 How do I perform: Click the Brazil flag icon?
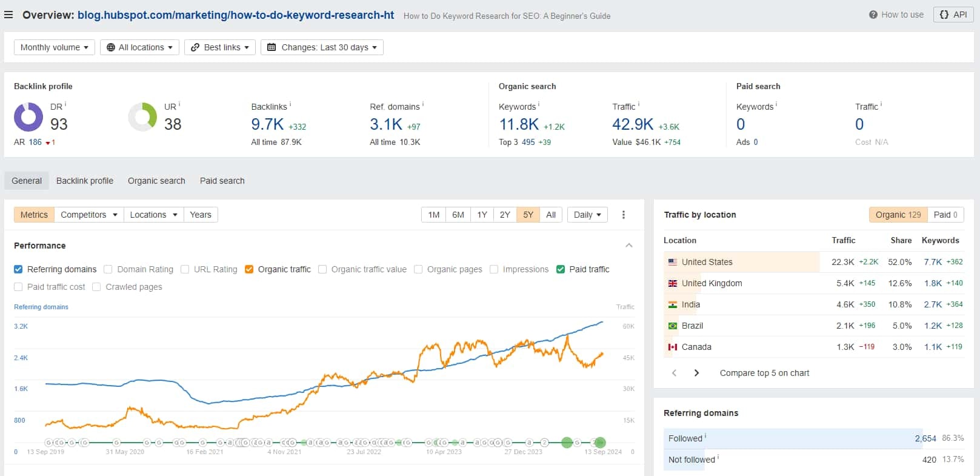(x=673, y=326)
